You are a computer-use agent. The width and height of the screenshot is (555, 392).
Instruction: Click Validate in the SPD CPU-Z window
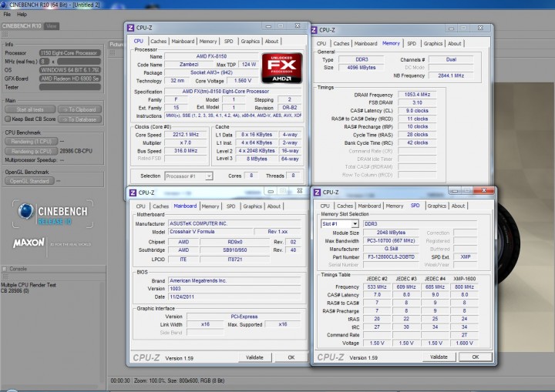click(439, 357)
